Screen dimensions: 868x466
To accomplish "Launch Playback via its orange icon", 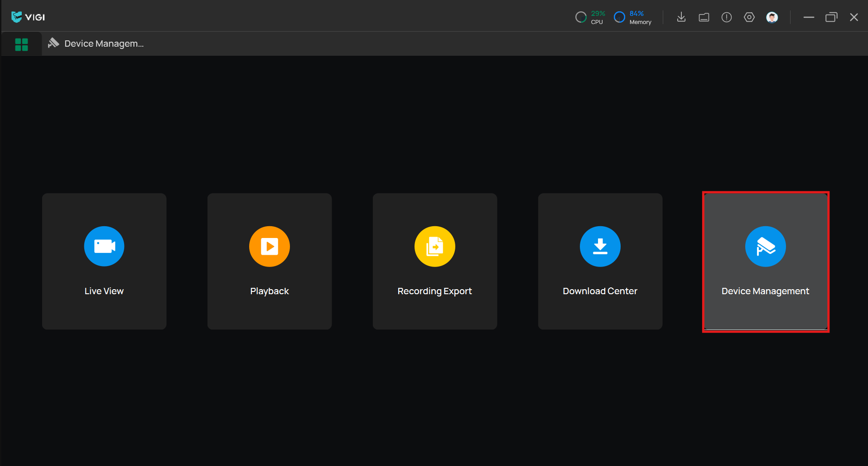I will (269, 247).
